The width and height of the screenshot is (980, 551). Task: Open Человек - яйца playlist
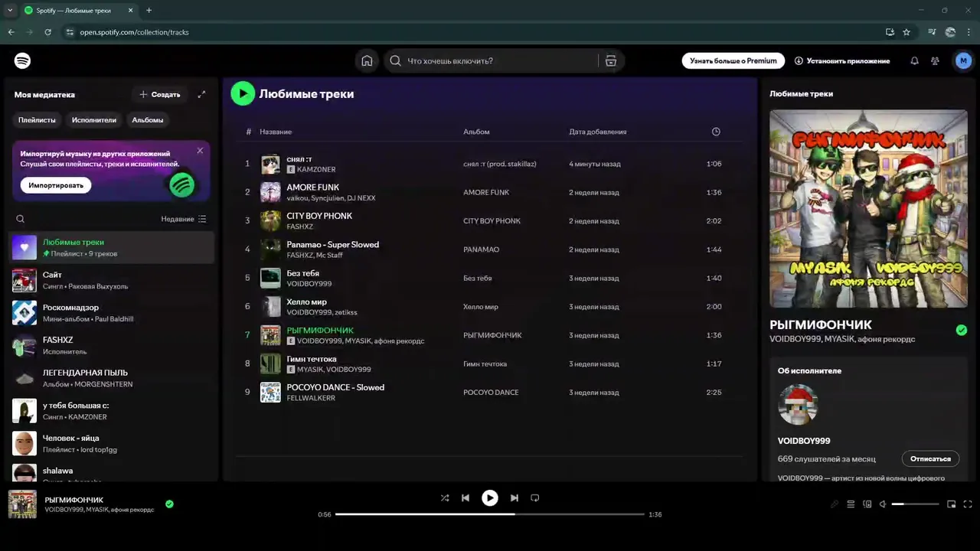coord(113,443)
